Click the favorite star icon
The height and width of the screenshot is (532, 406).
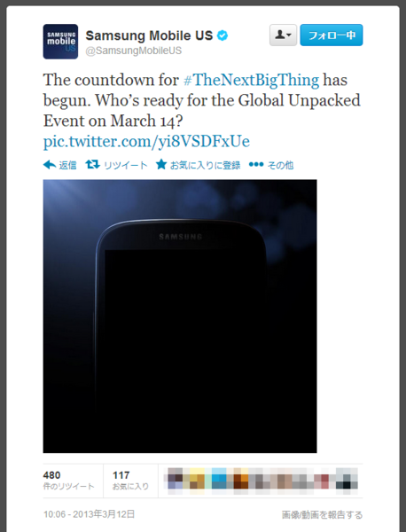pyautogui.click(x=161, y=165)
